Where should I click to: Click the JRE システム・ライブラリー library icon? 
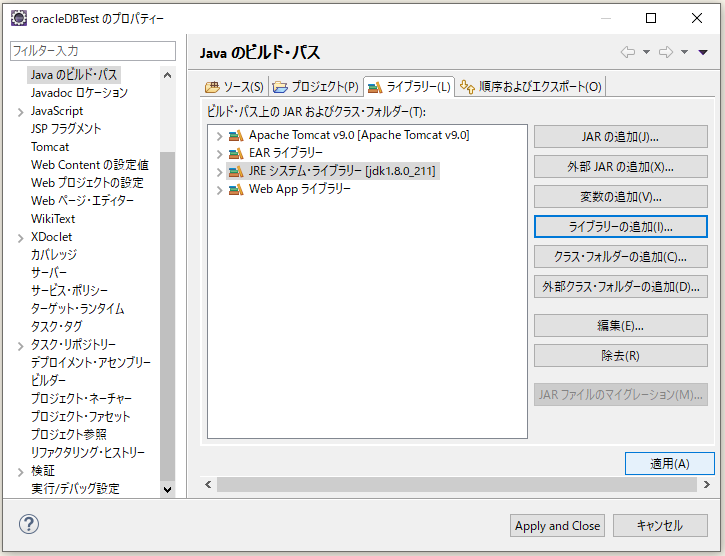pyautogui.click(x=236, y=172)
